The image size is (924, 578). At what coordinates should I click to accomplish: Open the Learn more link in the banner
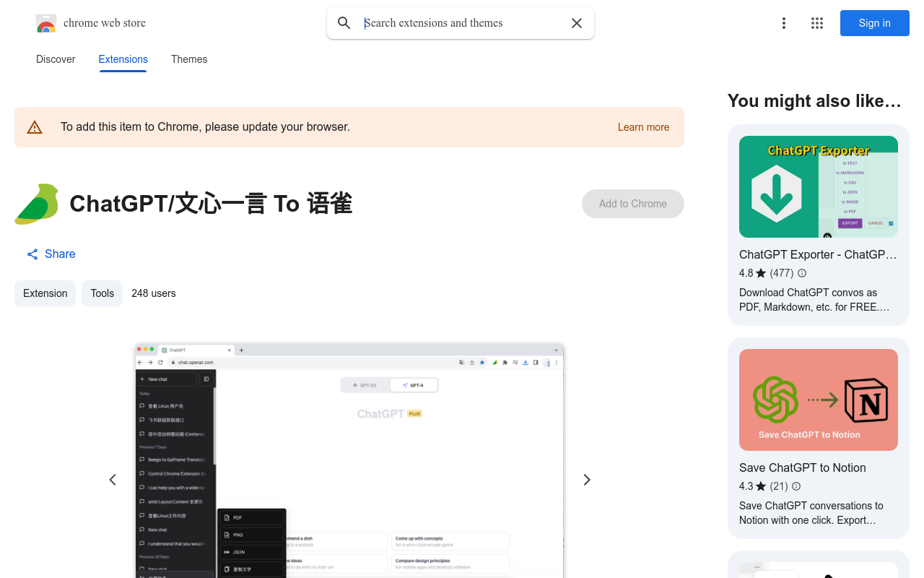(643, 127)
